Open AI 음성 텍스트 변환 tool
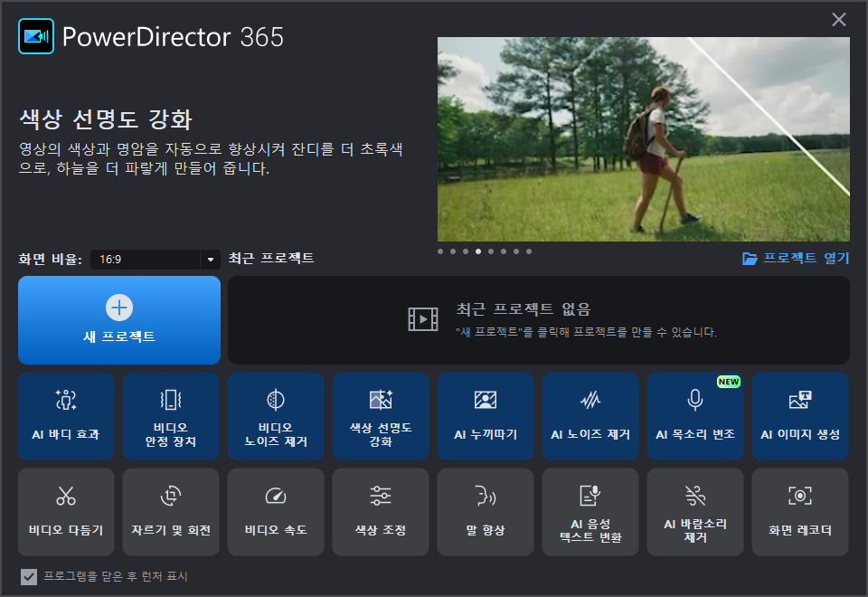The image size is (868, 597). click(x=590, y=512)
